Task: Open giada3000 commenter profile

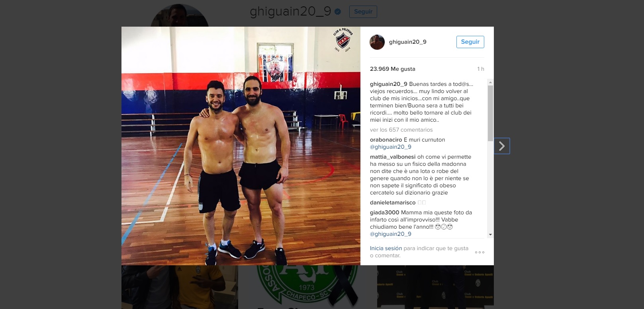Action: click(x=385, y=212)
